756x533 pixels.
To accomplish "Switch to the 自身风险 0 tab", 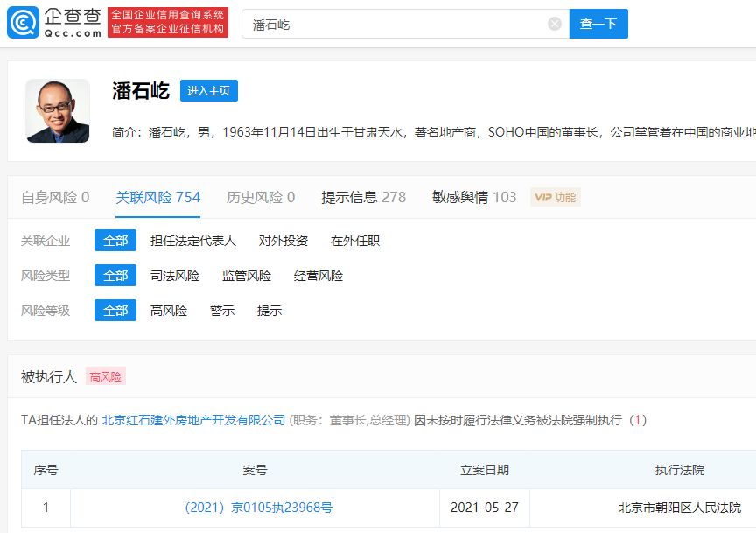I will point(55,197).
